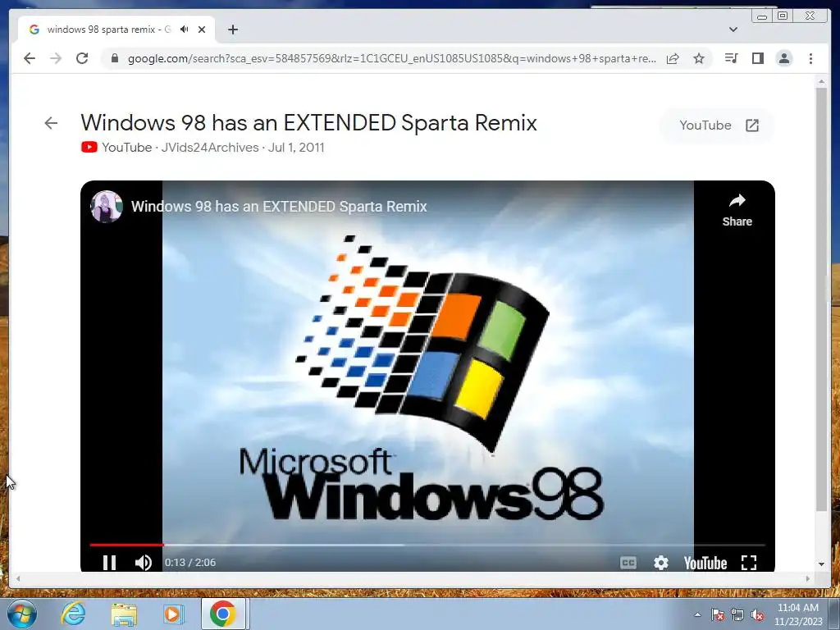
Task: Click the Chrome taskbar button
Action: (x=223, y=614)
